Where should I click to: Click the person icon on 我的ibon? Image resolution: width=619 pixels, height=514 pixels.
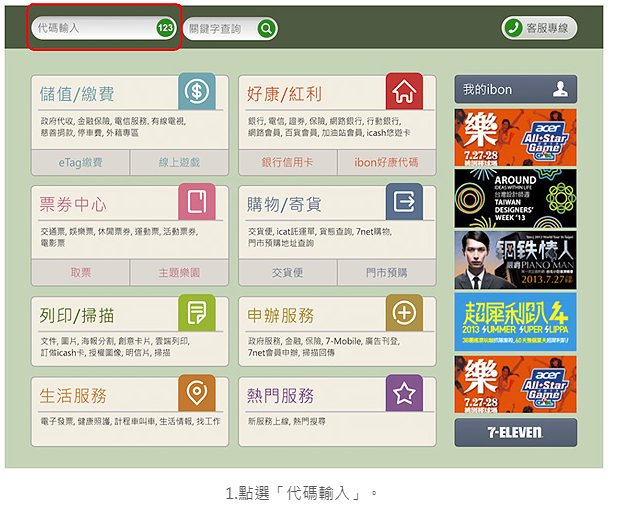(x=560, y=89)
